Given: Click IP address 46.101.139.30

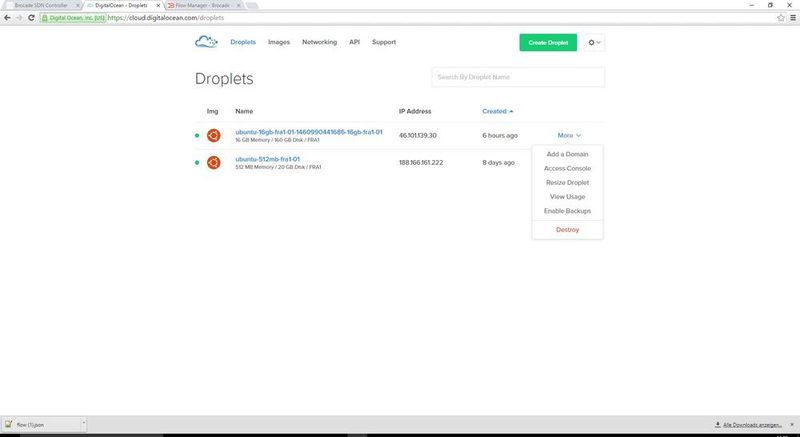Looking at the screenshot, I should point(417,136).
